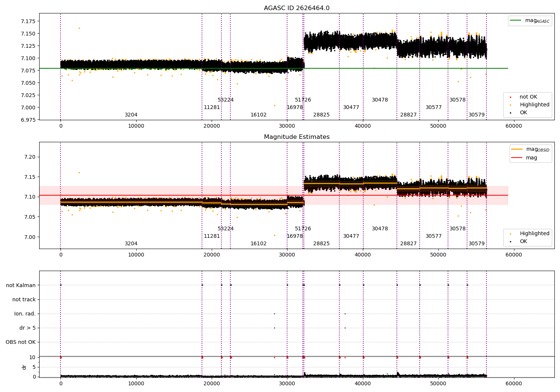Click OBSID label 30478 in Magnitude Estimates plot
The width and height of the screenshot is (560, 392).
click(x=380, y=229)
